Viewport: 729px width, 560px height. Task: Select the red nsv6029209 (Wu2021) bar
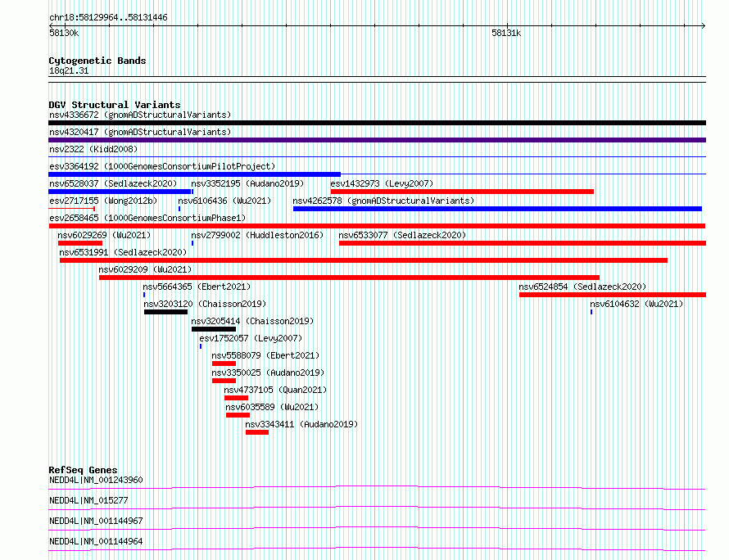[x=349, y=278]
